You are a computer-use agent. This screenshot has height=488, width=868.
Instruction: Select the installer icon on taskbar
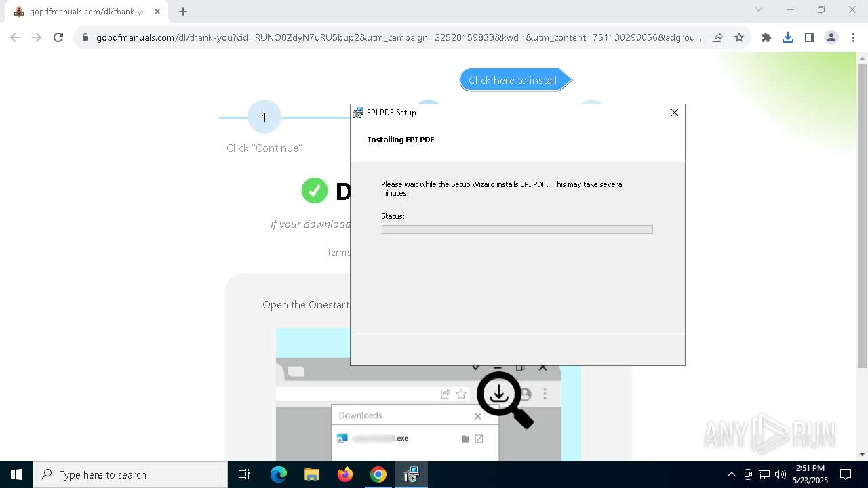pos(411,474)
